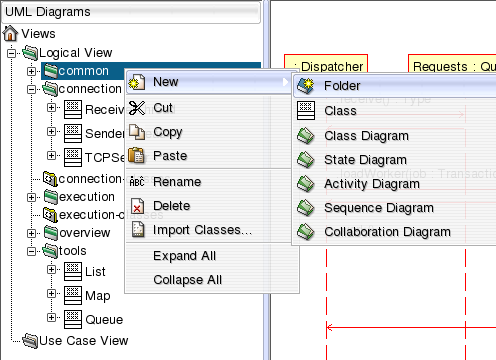Image resolution: width=496 pixels, height=360 pixels.
Task: Select the Logical View label
Action: (76, 53)
